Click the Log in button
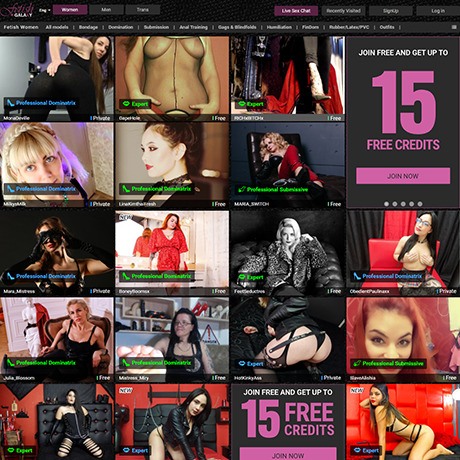 coord(438,11)
